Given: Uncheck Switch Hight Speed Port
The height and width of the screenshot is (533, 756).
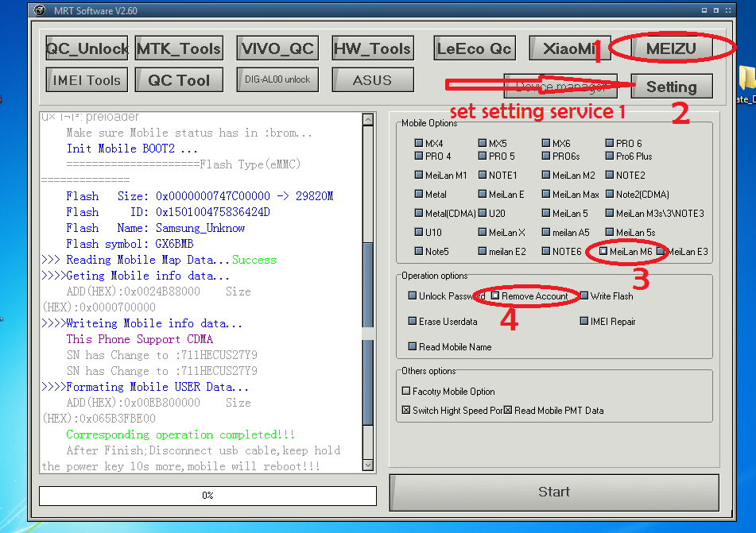Looking at the screenshot, I should (406, 410).
